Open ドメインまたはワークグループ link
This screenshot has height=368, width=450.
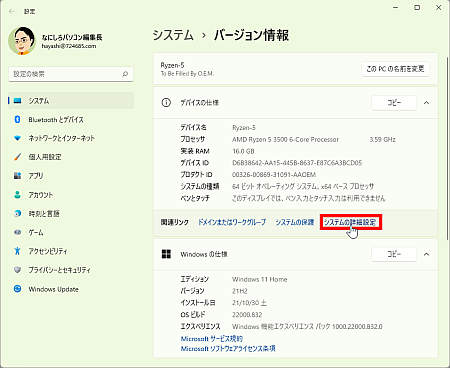click(x=232, y=222)
